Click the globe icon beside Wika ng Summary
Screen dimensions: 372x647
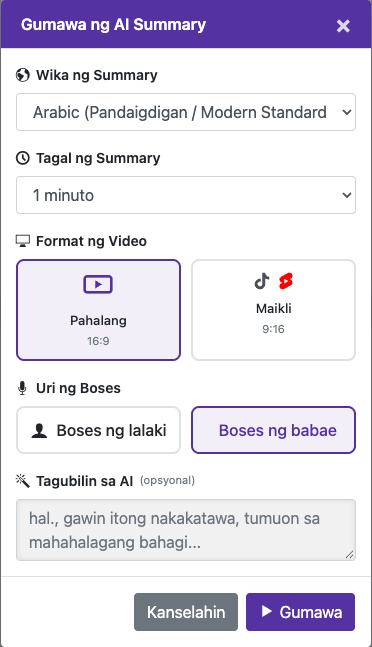tap(23, 75)
